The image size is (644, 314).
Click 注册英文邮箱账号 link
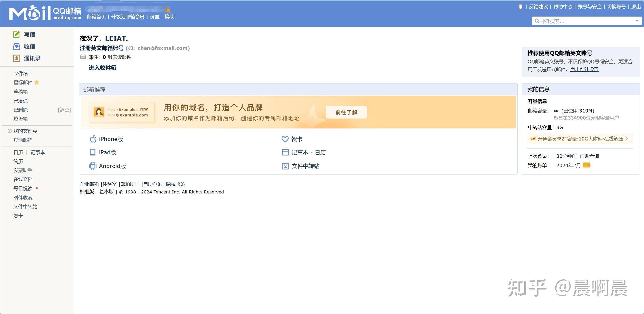pos(102,48)
